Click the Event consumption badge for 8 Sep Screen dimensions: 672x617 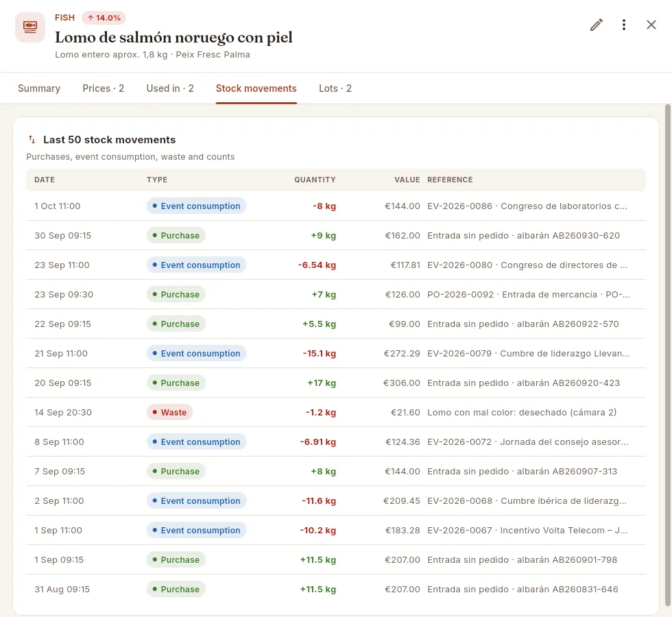pos(196,441)
